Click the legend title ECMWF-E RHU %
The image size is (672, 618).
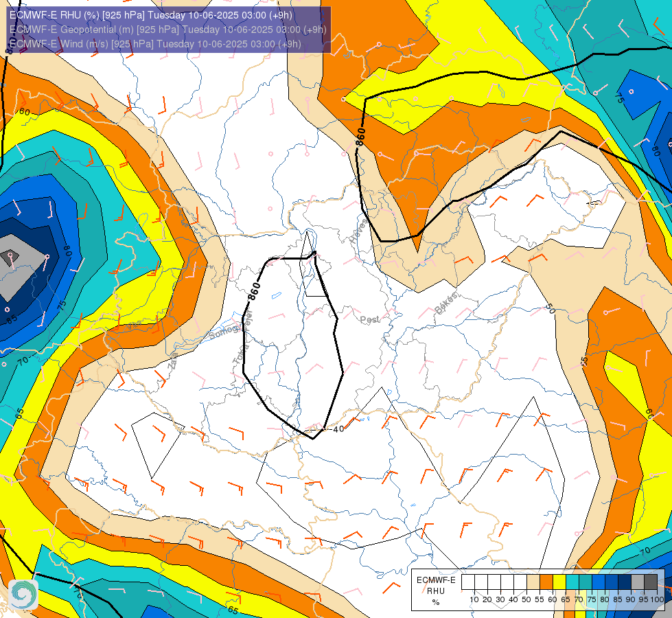[436, 591]
